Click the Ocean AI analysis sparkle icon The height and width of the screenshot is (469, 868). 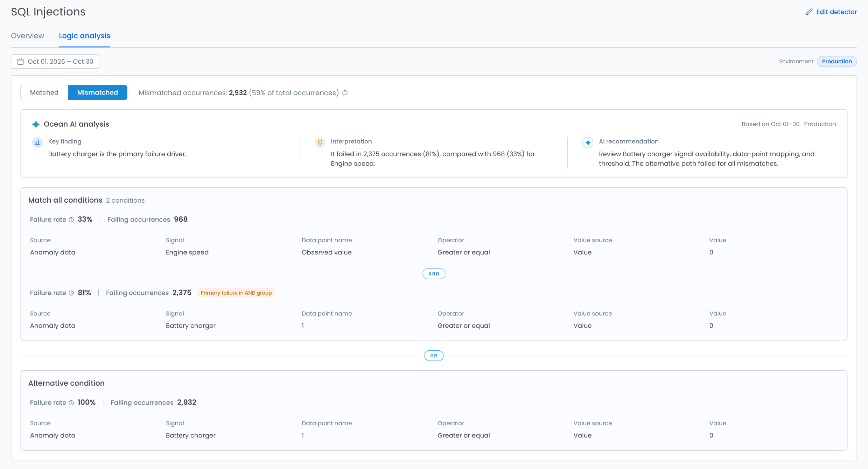pos(36,124)
